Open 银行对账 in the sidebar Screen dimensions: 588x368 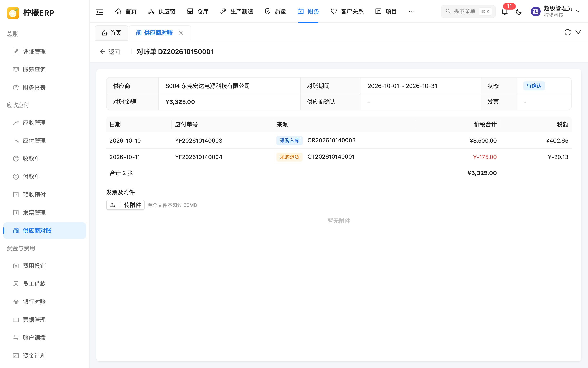pos(45,302)
